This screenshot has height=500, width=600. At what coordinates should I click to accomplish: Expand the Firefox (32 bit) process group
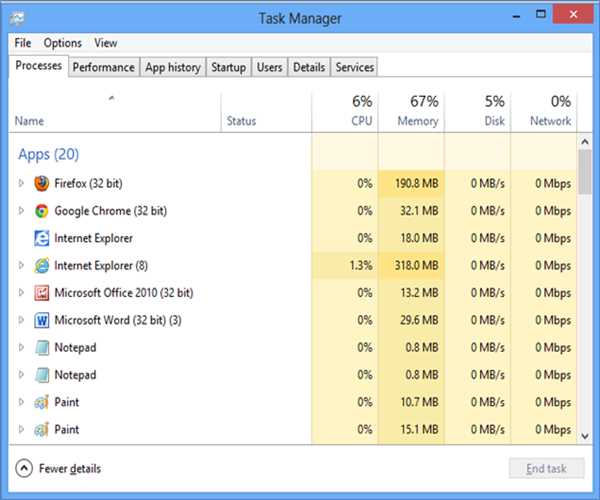[x=22, y=184]
